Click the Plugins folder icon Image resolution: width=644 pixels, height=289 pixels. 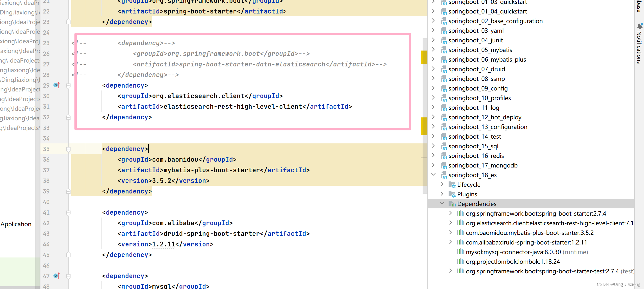(x=452, y=194)
